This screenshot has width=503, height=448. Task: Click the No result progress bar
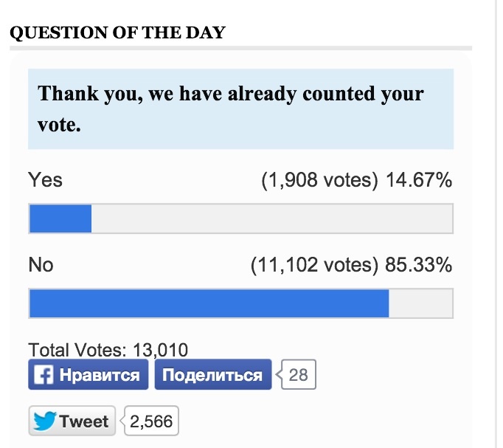click(241, 303)
